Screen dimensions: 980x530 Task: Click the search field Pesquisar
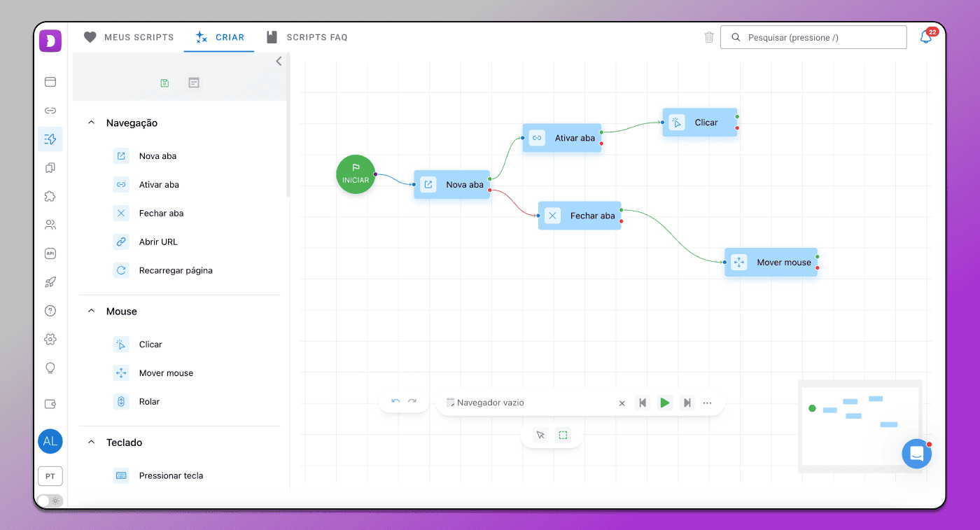click(813, 37)
